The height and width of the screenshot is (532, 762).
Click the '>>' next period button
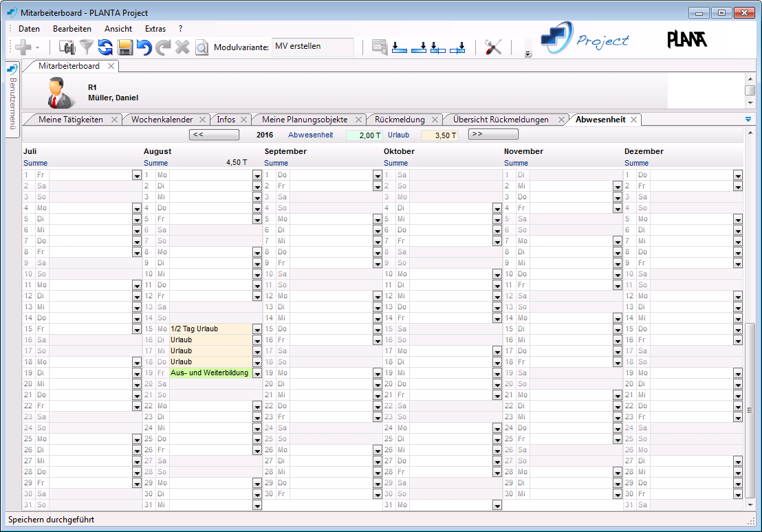tap(493, 135)
